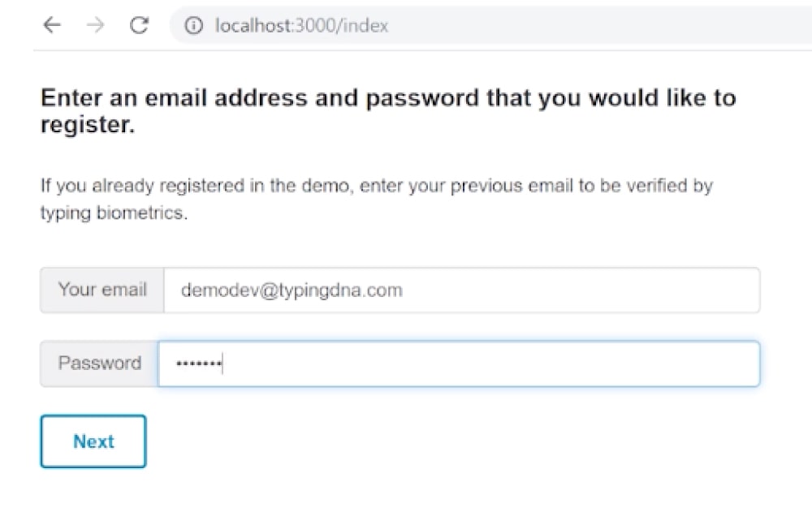812x512 pixels.
Task: Focus the Password input field
Action: click(459, 364)
